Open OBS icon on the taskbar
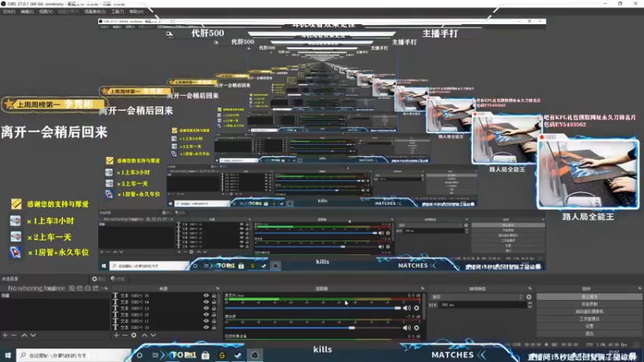644x362 pixels. coord(254,356)
